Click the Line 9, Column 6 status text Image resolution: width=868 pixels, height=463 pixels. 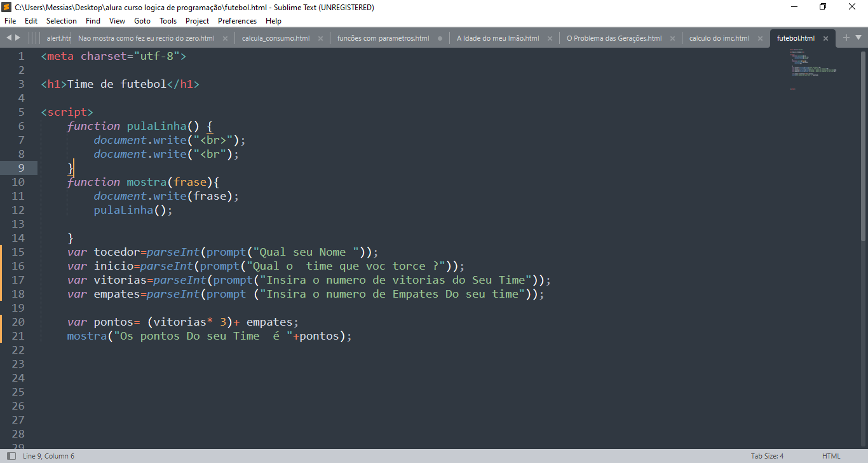[x=48, y=456]
